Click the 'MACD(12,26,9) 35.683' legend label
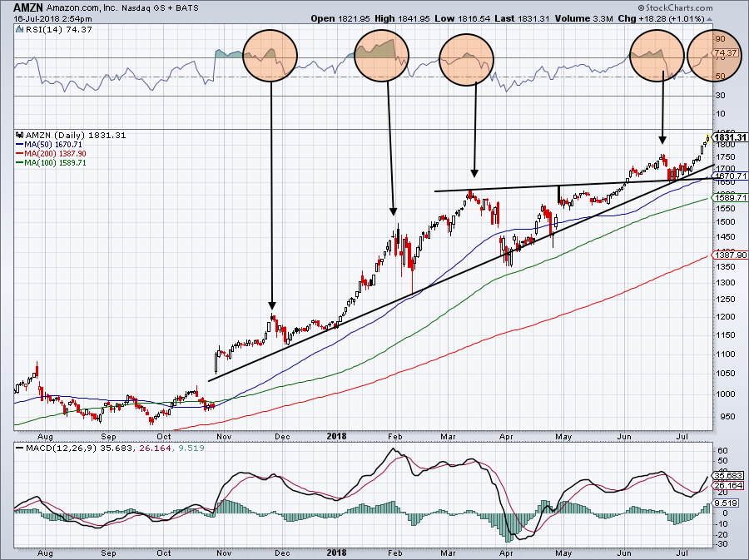The width and height of the screenshot is (749, 560). click(78, 448)
